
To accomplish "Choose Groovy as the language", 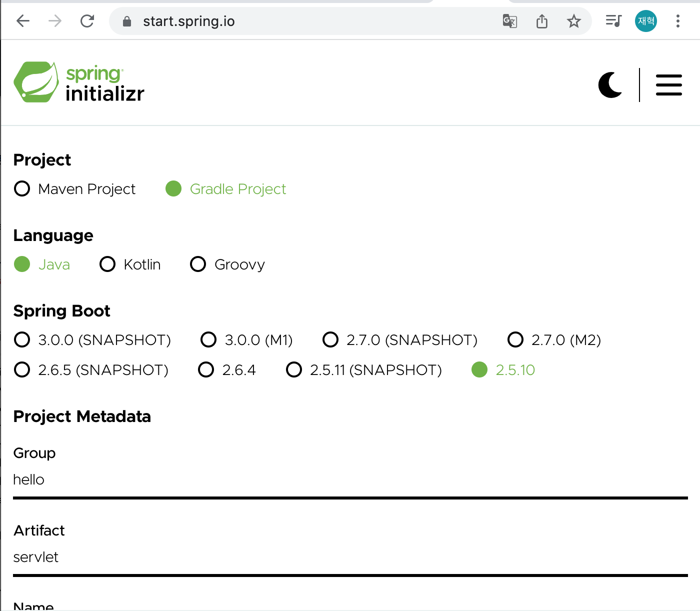I will (x=227, y=264).
